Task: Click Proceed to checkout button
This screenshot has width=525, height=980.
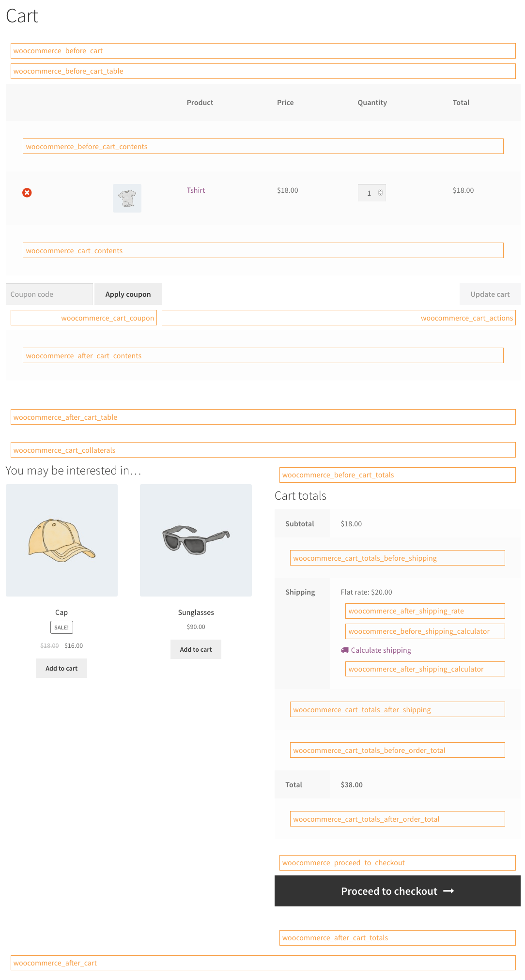Action: pos(398,891)
